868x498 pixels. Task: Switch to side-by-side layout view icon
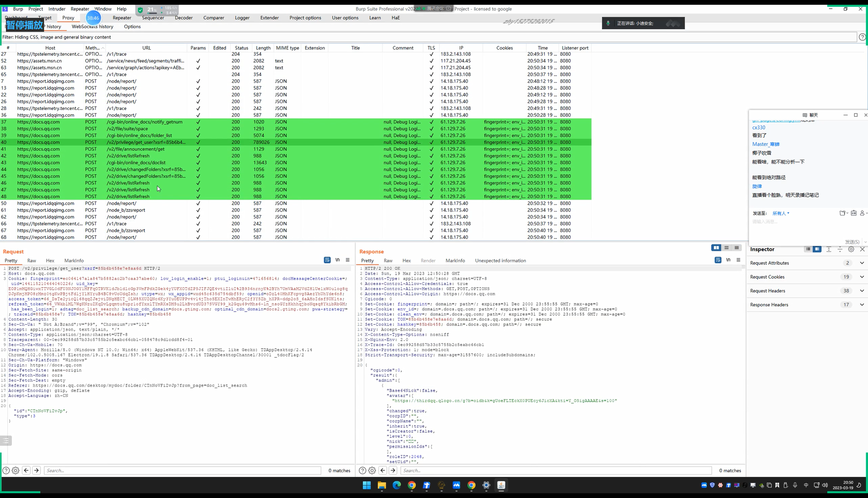716,248
